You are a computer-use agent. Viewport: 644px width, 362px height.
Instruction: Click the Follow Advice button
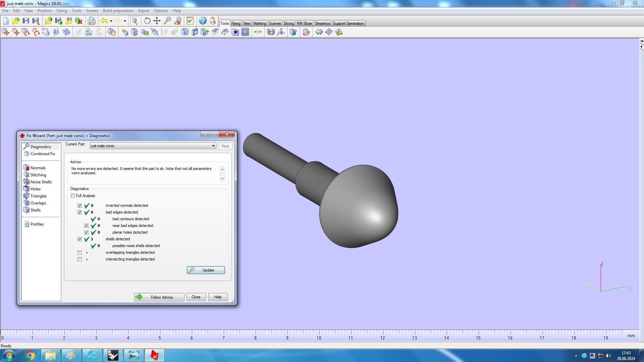tap(159, 297)
